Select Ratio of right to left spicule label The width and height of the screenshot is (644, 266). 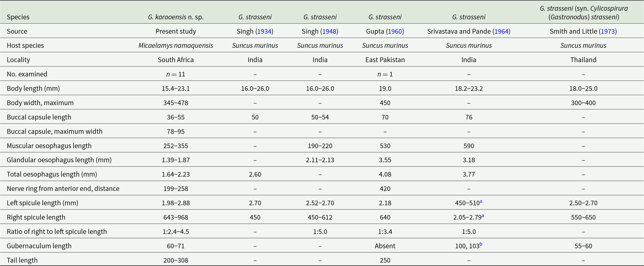tap(57, 232)
